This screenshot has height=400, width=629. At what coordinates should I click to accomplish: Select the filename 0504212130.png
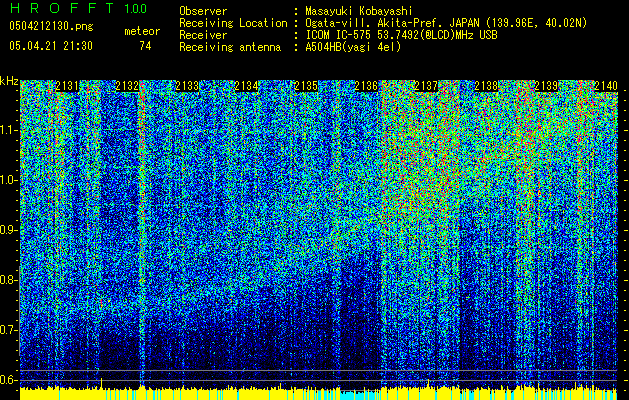coord(51,26)
